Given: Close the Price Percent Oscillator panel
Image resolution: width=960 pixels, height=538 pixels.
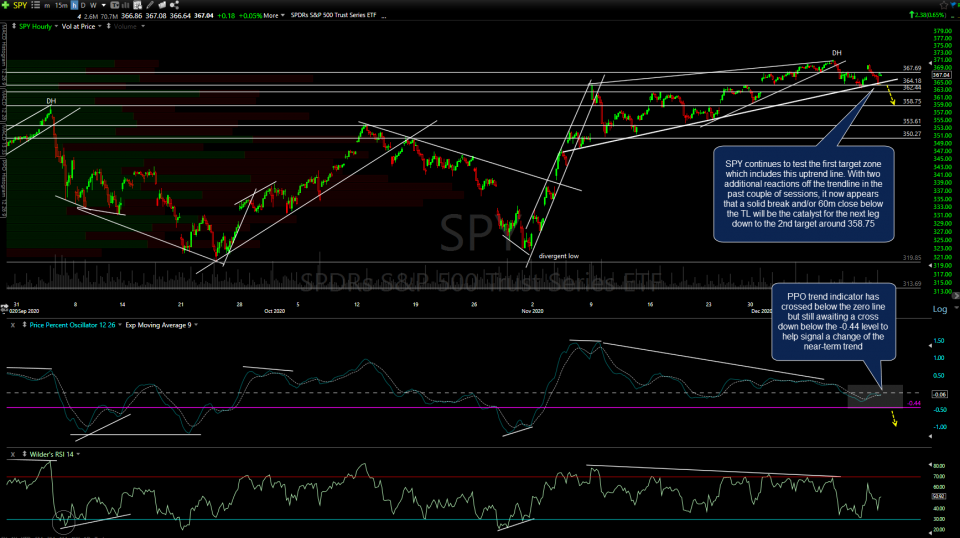Looking at the screenshot, I should (x=12, y=325).
